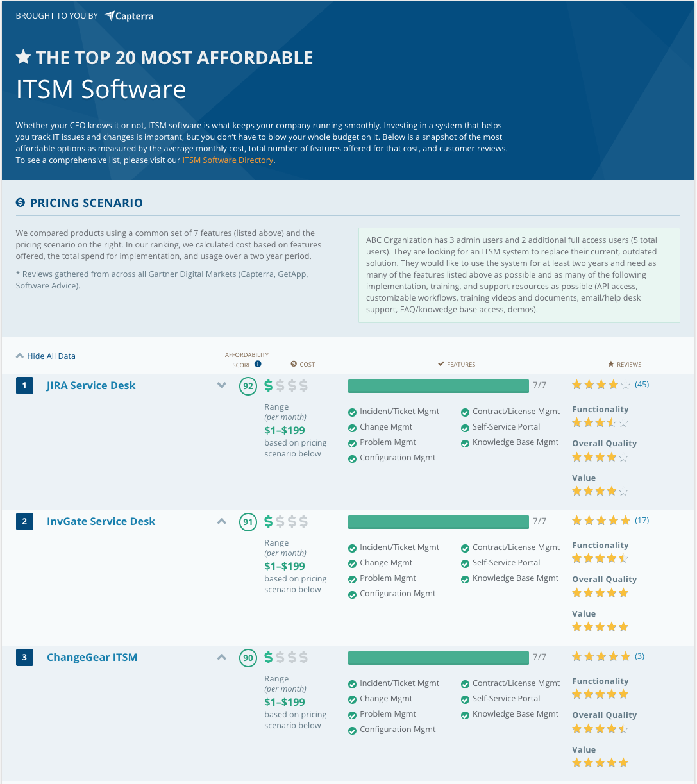This screenshot has height=784, width=697.
Task: Click InvGate Functionality star rating
Action: point(600,559)
